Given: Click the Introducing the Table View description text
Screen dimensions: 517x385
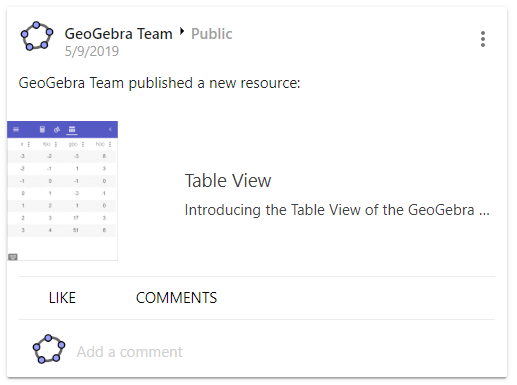Looking at the screenshot, I should 337,210.
